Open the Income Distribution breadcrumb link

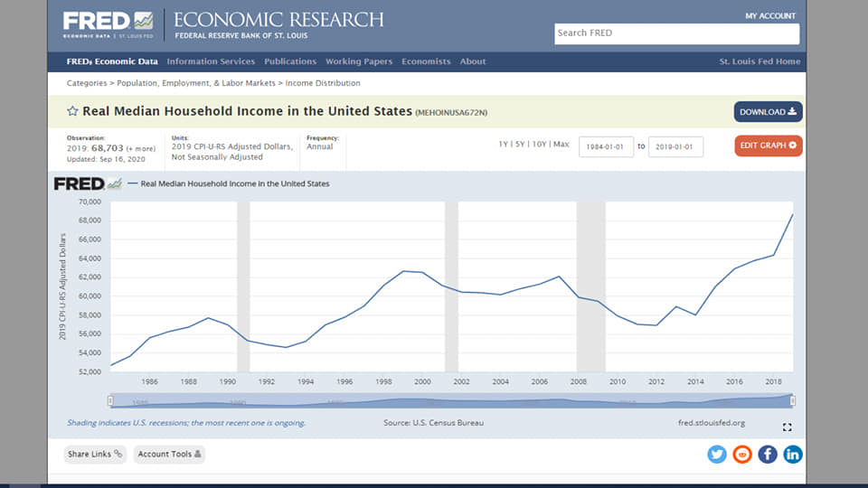pyautogui.click(x=323, y=83)
